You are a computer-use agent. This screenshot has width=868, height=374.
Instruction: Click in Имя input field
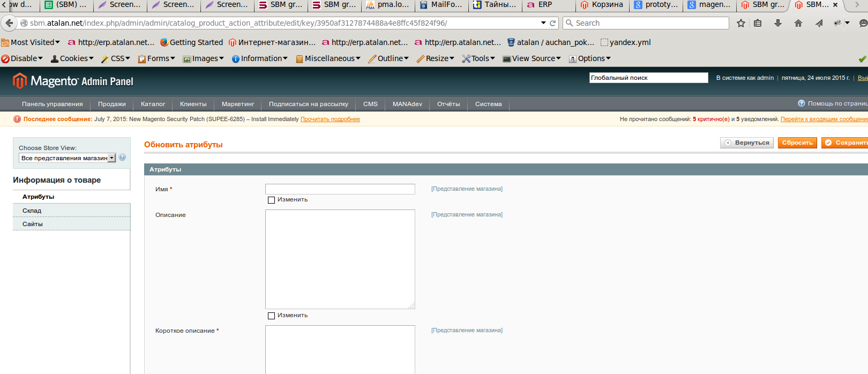[340, 189]
